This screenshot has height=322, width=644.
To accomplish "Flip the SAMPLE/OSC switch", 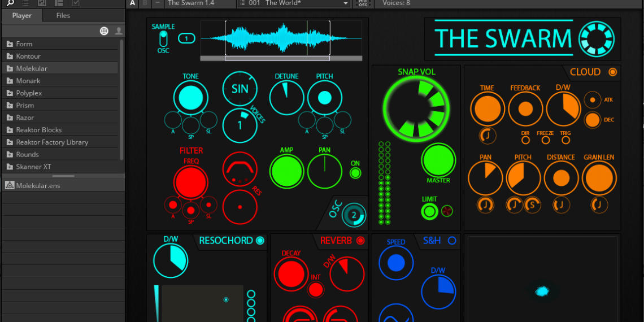I will click(163, 38).
